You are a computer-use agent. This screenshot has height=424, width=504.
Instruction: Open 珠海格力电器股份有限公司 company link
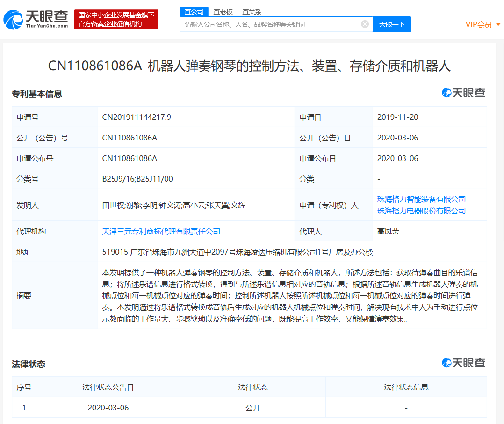[x=420, y=211]
